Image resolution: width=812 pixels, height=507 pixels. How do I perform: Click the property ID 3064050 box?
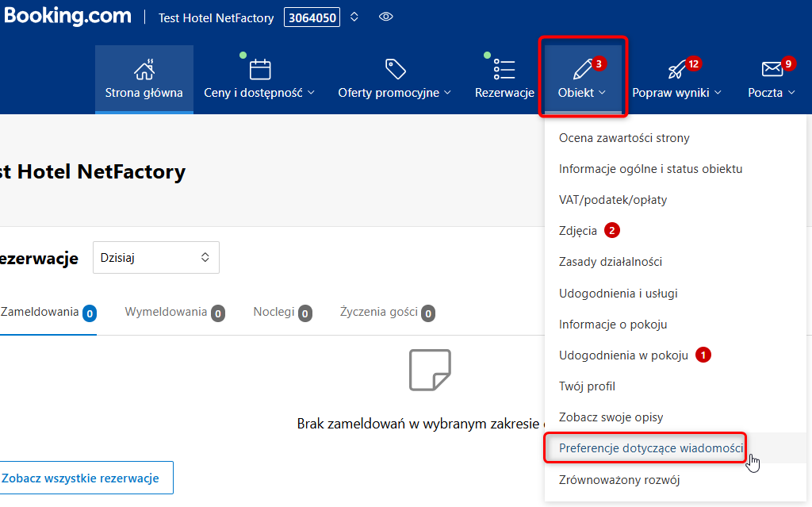312,17
